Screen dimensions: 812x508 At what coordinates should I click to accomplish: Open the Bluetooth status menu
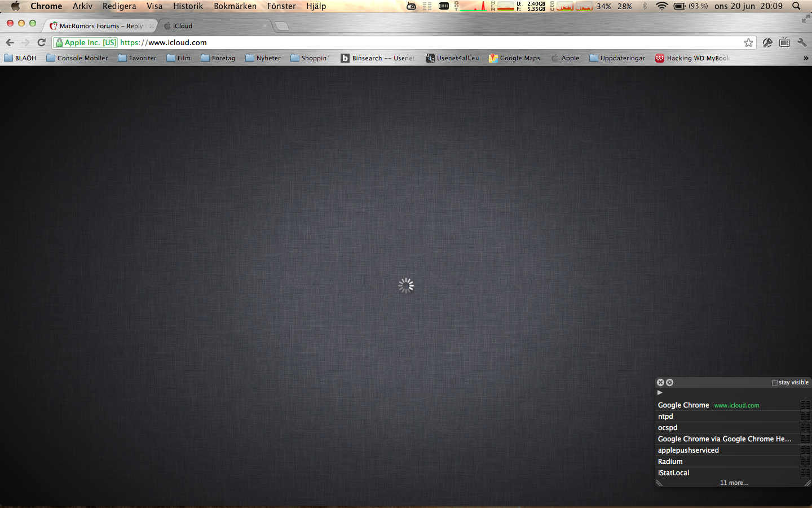point(645,6)
